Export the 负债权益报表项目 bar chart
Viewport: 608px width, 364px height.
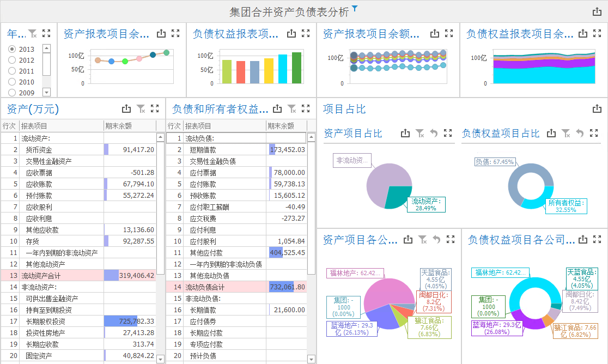tap(291, 33)
